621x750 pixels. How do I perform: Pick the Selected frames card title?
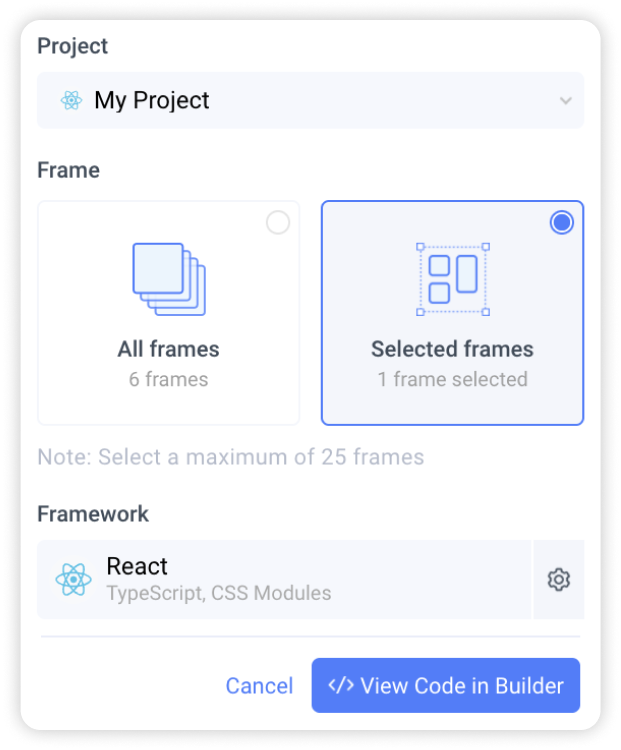[452, 349]
